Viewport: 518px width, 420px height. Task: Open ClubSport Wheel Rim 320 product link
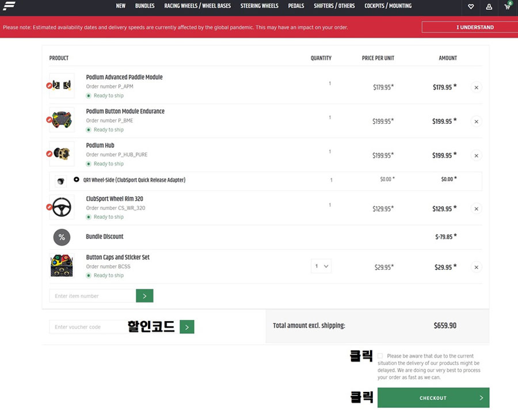[x=115, y=198]
